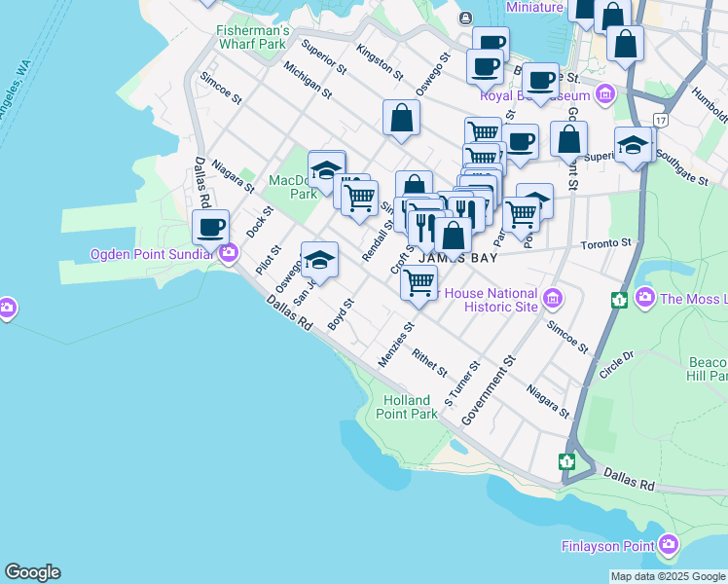Click the S Turner St label

(461, 383)
